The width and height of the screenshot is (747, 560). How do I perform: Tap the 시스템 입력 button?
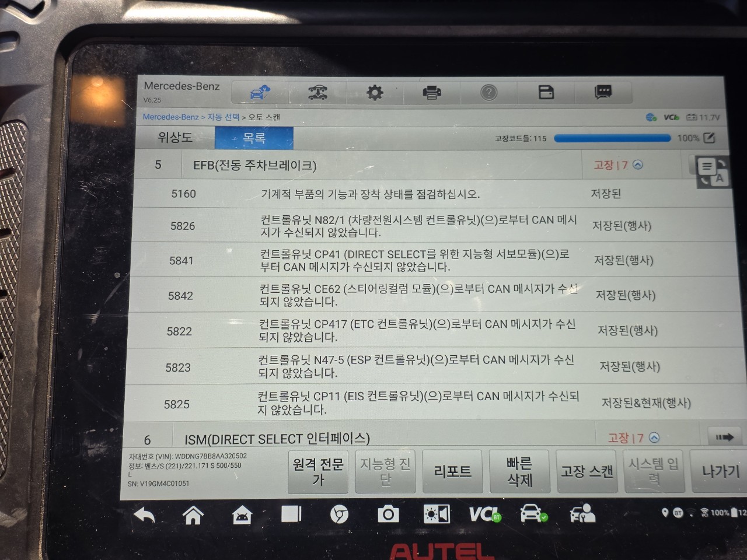pos(654,471)
